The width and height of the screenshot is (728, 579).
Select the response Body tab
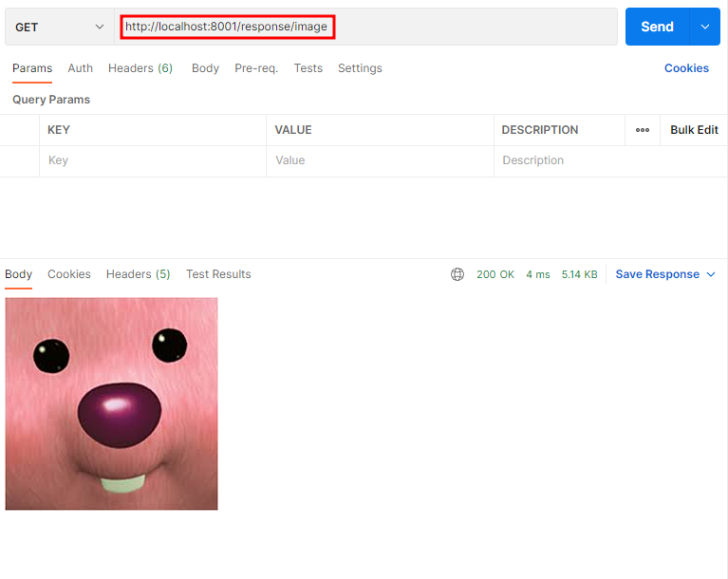click(x=19, y=274)
